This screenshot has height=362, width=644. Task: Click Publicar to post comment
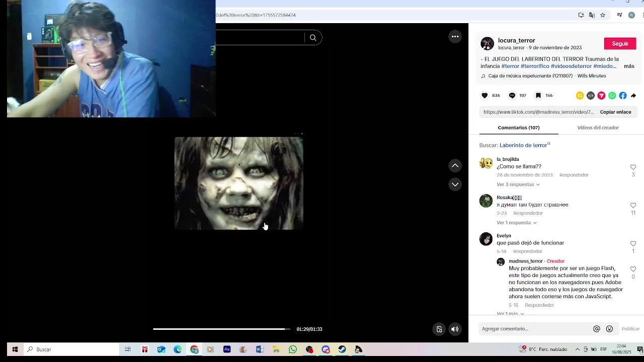click(x=630, y=329)
